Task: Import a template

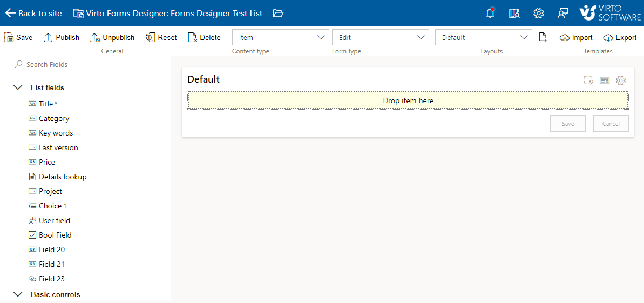Action: coord(576,37)
